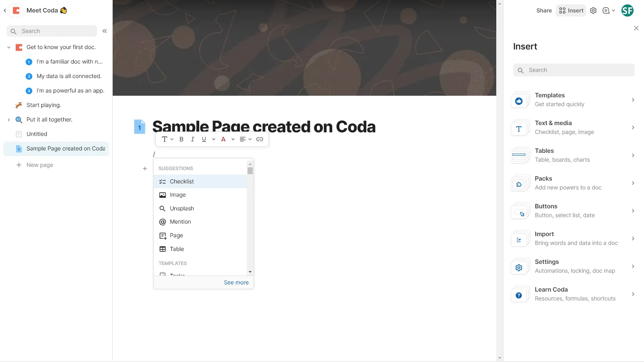Open the SF user avatar

pos(627,10)
